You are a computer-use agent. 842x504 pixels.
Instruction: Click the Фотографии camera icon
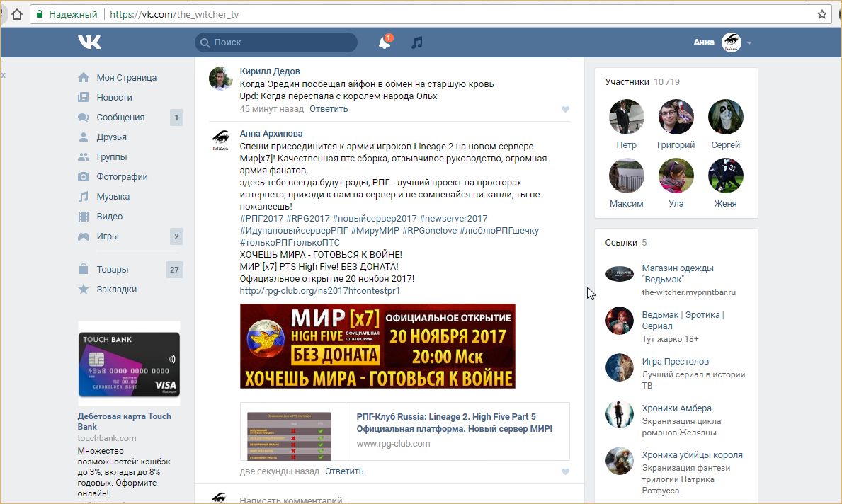tap(84, 176)
